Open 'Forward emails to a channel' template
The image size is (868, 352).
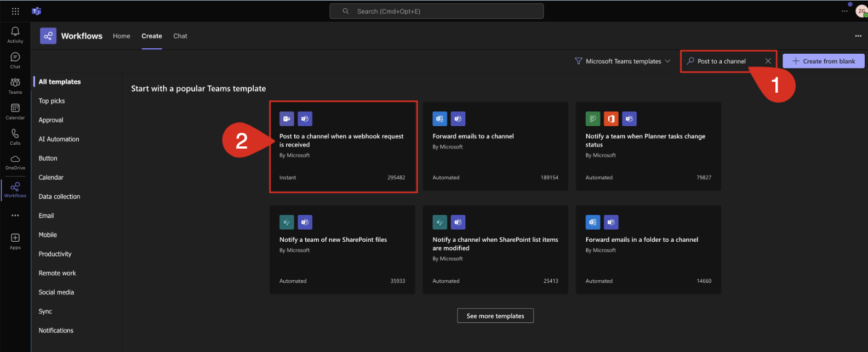point(495,146)
